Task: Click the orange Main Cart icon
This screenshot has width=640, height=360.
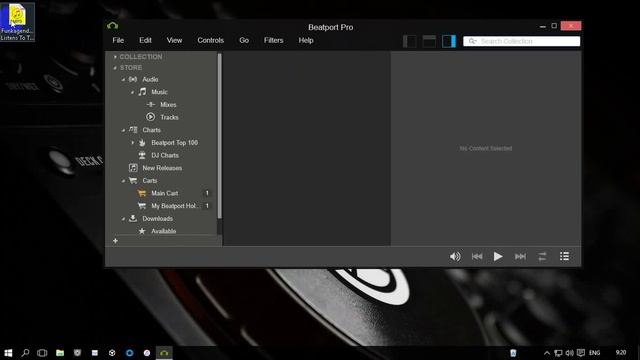Action: pyautogui.click(x=142, y=193)
